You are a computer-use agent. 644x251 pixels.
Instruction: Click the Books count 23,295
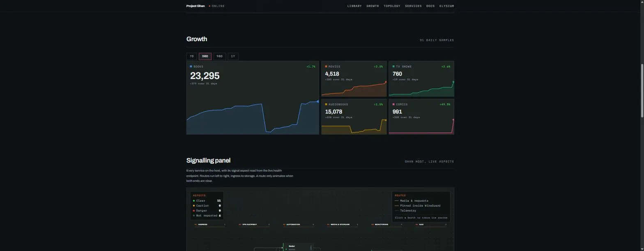click(205, 76)
